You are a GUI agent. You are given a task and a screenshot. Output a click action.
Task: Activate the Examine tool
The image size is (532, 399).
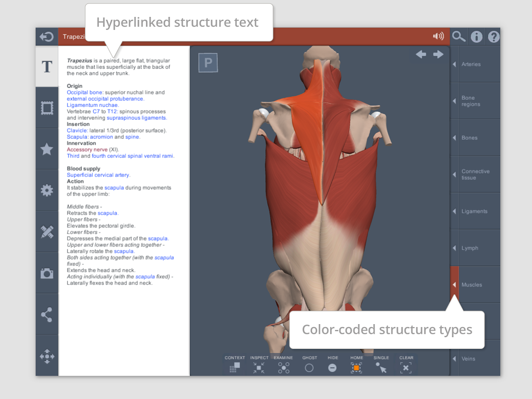[283, 365]
